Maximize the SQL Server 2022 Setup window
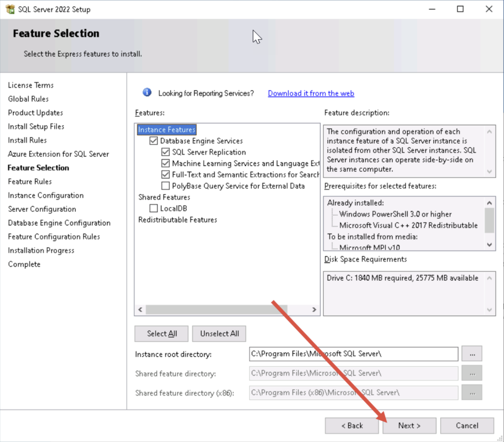The image size is (504, 442). tap(460, 9)
